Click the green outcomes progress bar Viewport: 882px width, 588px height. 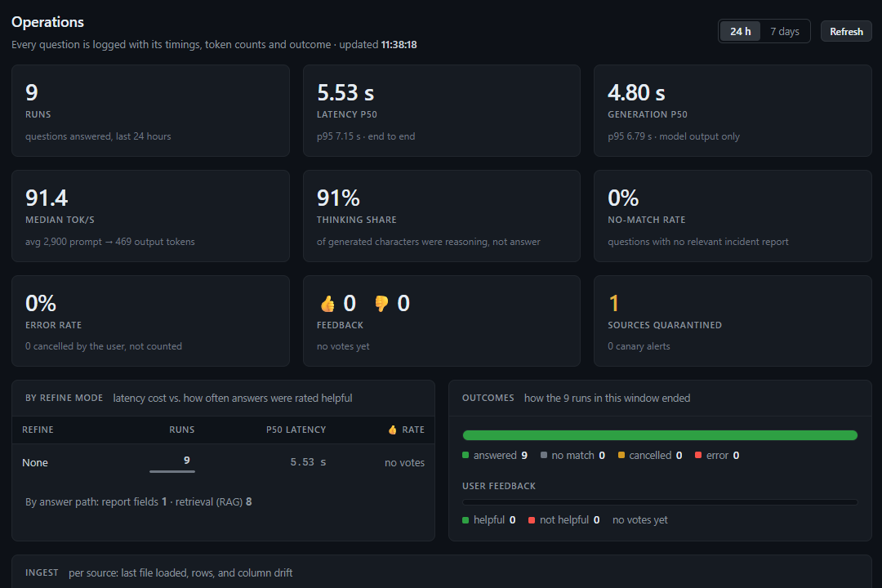coord(660,435)
